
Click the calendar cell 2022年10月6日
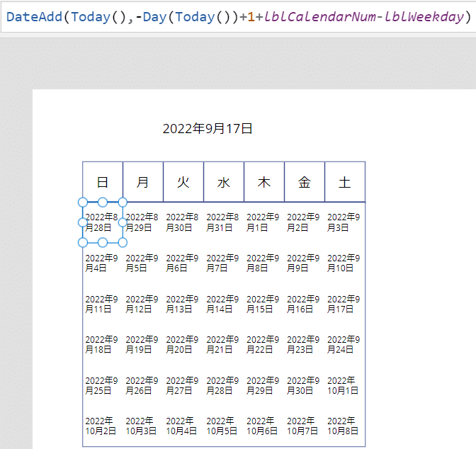pos(264,426)
